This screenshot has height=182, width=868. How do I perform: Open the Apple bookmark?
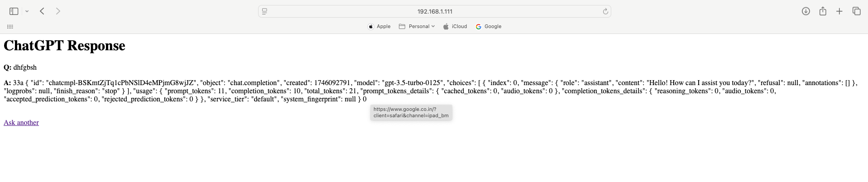coord(379,26)
